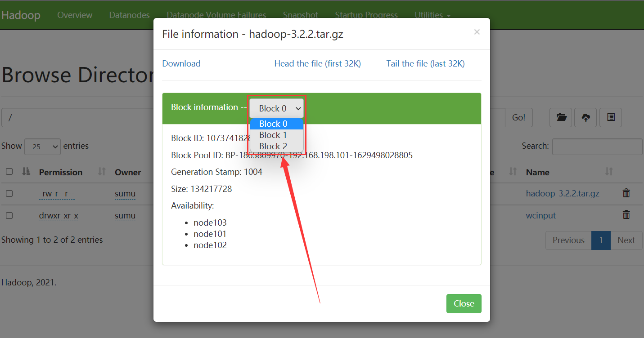Open the create directory folder icon
This screenshot has height=338, width=644.
click(x=561, y=118)
